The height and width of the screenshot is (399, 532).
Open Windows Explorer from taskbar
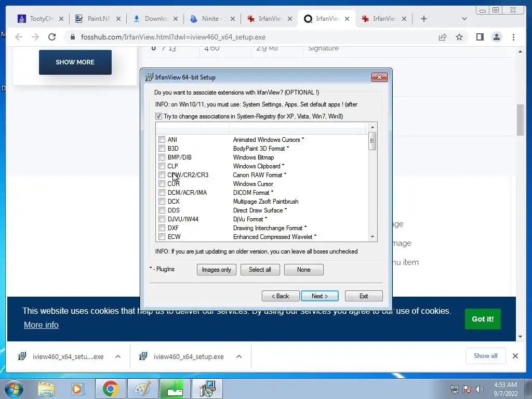(46, 389)
